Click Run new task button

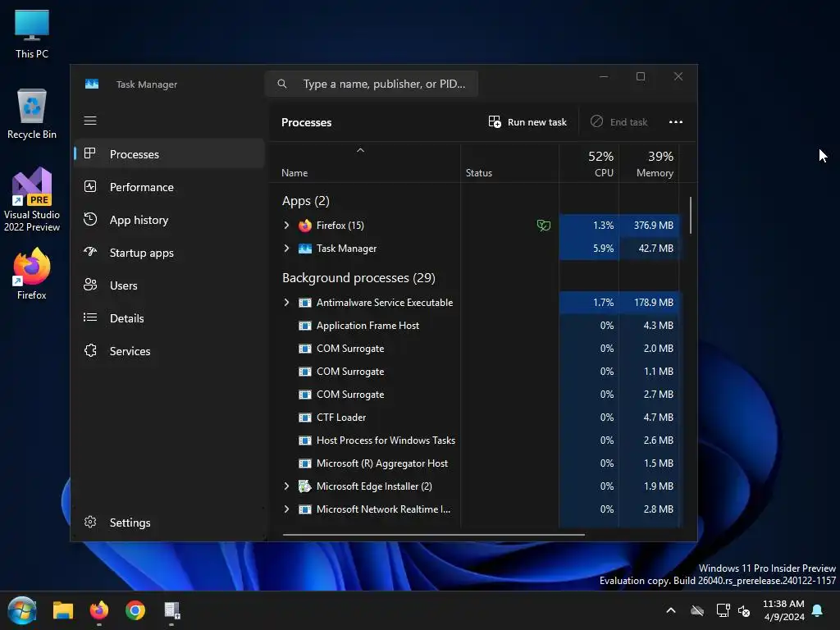527,122
